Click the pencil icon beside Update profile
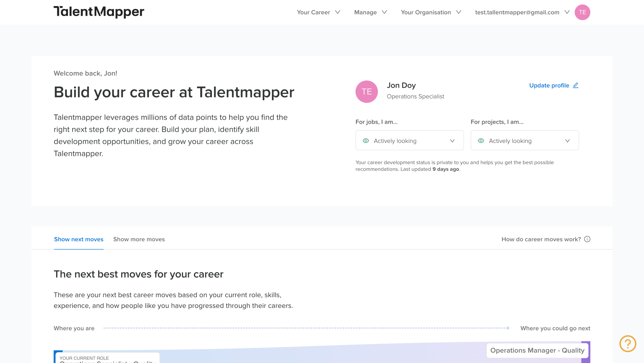The width and height of the screenshot is (644, 363). (x=576, y=85)
